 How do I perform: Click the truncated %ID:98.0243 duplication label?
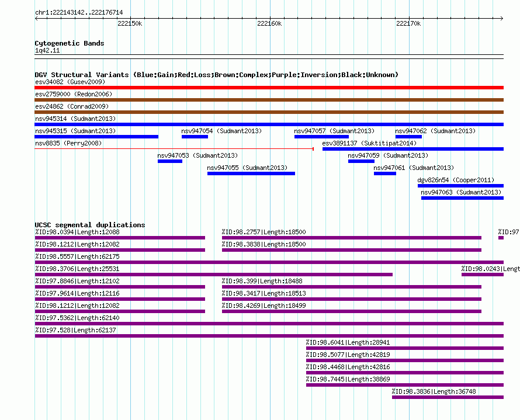pos(490,269)
